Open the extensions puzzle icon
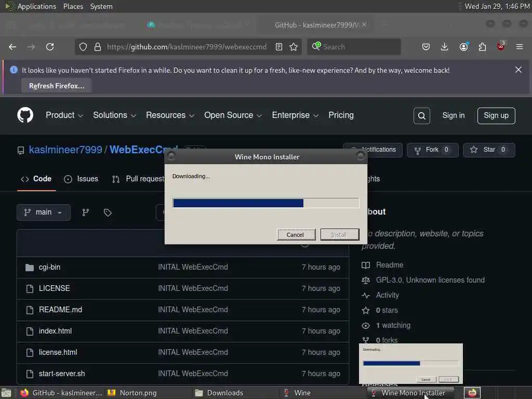This screenshot has height=399, width=532. coord(482,47)
